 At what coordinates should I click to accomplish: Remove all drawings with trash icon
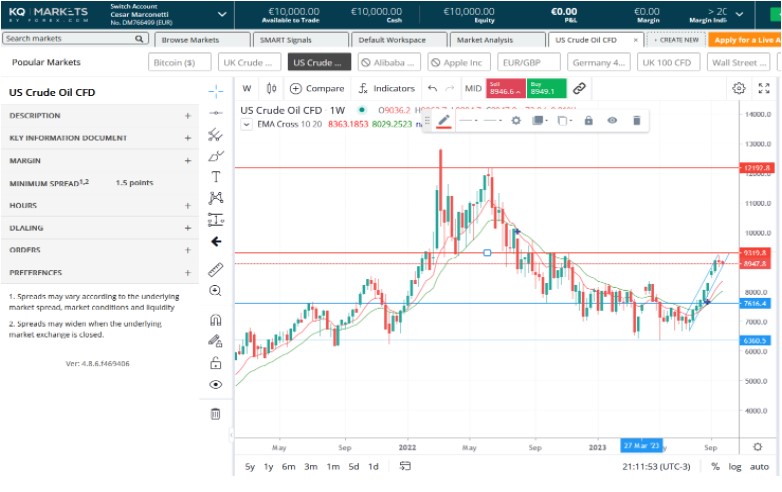tap(215, 414)
